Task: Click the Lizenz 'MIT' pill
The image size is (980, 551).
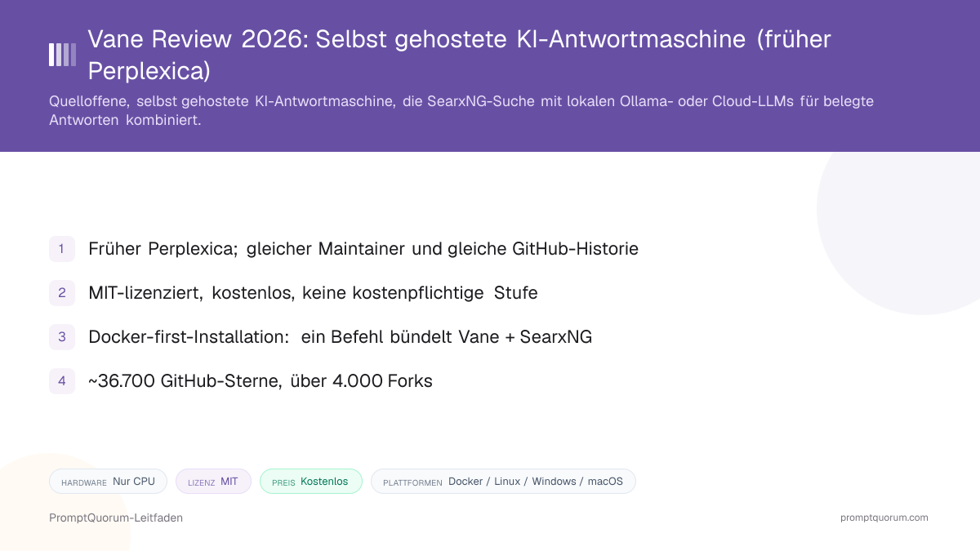Action: point(213,482)
